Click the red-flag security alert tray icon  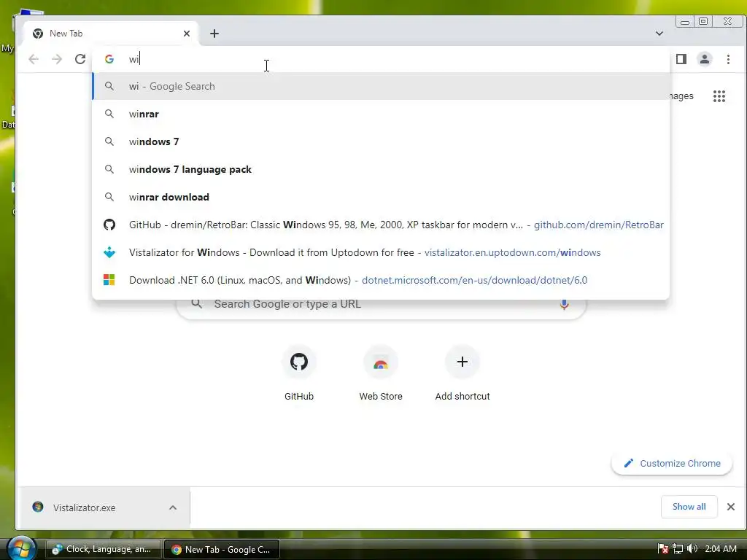[662, 549]
